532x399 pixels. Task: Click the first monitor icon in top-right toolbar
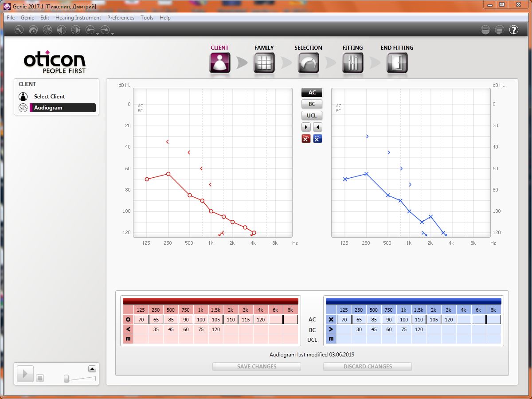point(485,30)
